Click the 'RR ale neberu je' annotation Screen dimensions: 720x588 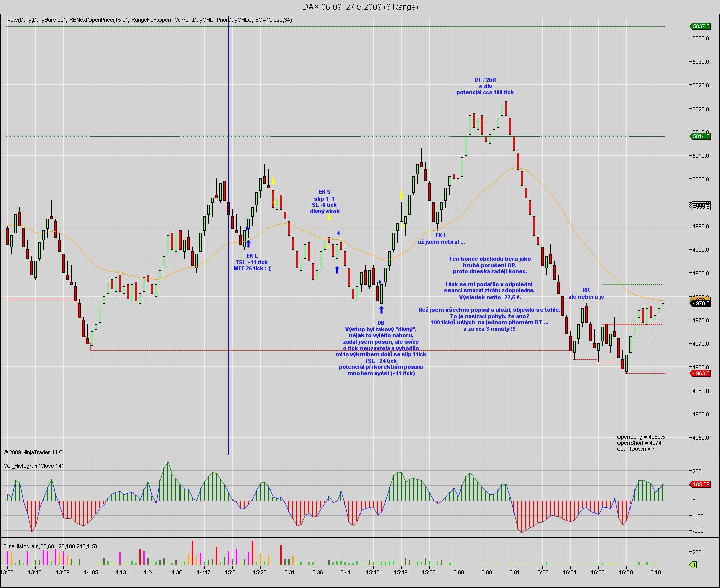[586, 293]
